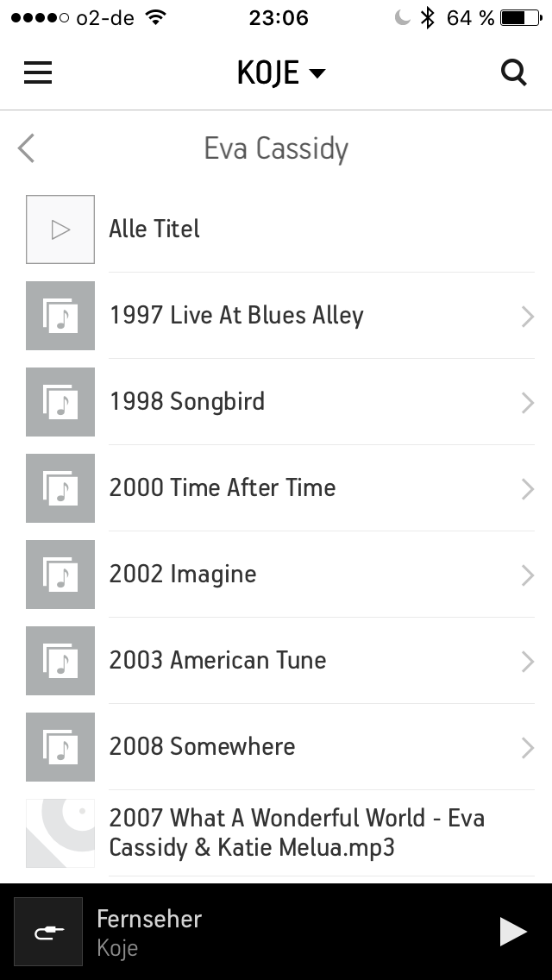Viewport: 552px width, 980px height.
Task: Expand 2000 Time After Time via its chevron
Action: (x=527, y=489)
